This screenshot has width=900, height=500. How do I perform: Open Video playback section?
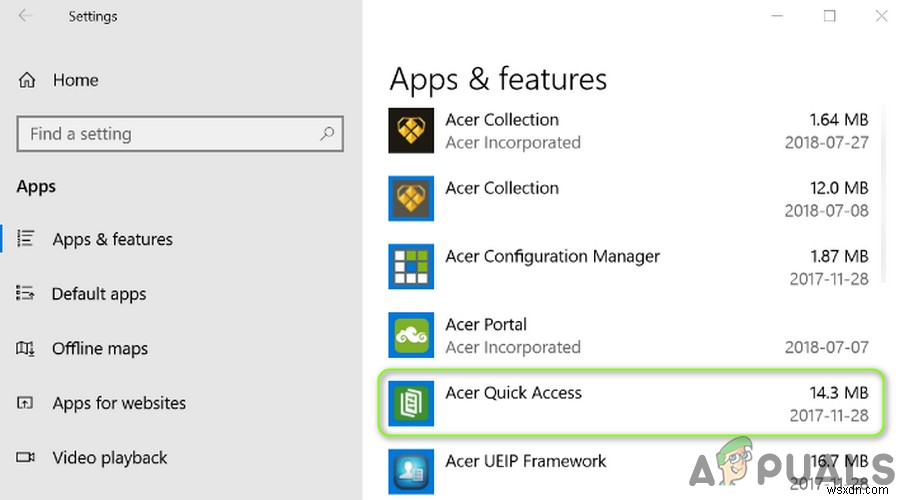[x=110, y=458]
